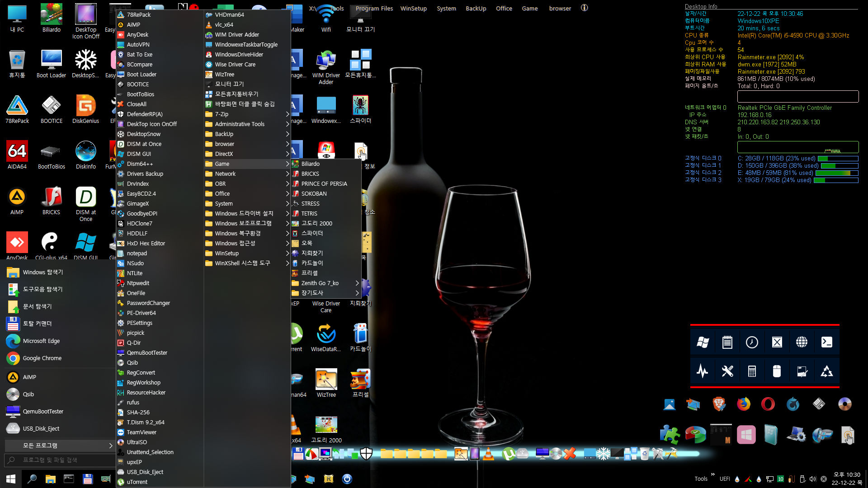Open the DiskGenius desktop icon
This screenshot has width=868, height=488.
(x=85, y=109)
